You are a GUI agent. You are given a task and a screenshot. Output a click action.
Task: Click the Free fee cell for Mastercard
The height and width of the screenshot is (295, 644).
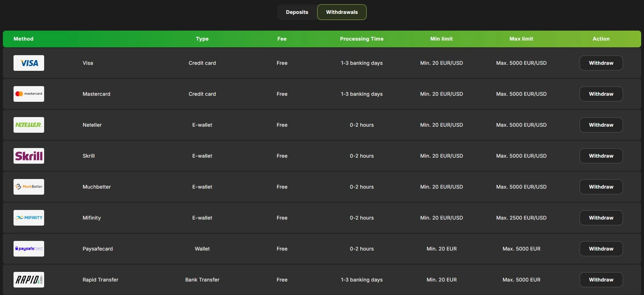click(282, 94)
